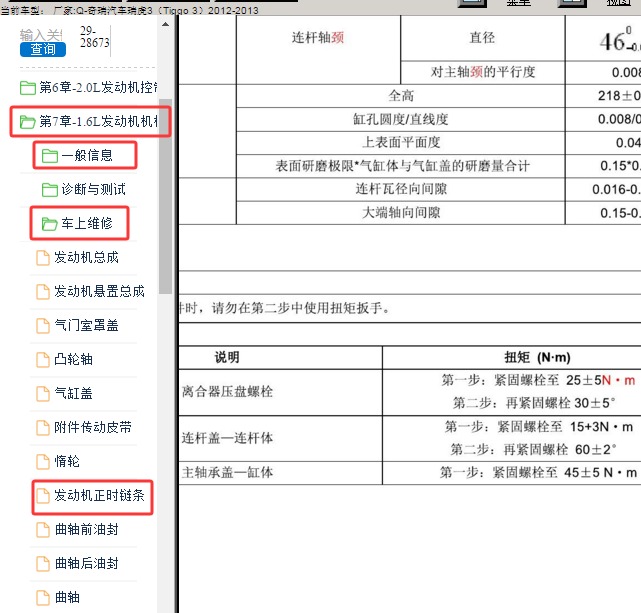Select 连杆瓦径向间隙 row text
Image resolution: width=641 pixels, height=613 pixels.
click(401, 189)
